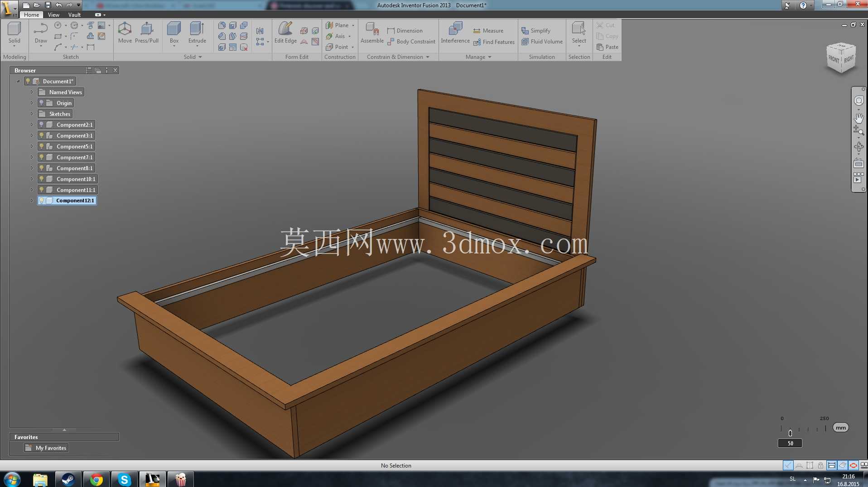Start the Extrude tool
Image resolution: width=868 pixels, height=487 pixels.
coord(197,33)
